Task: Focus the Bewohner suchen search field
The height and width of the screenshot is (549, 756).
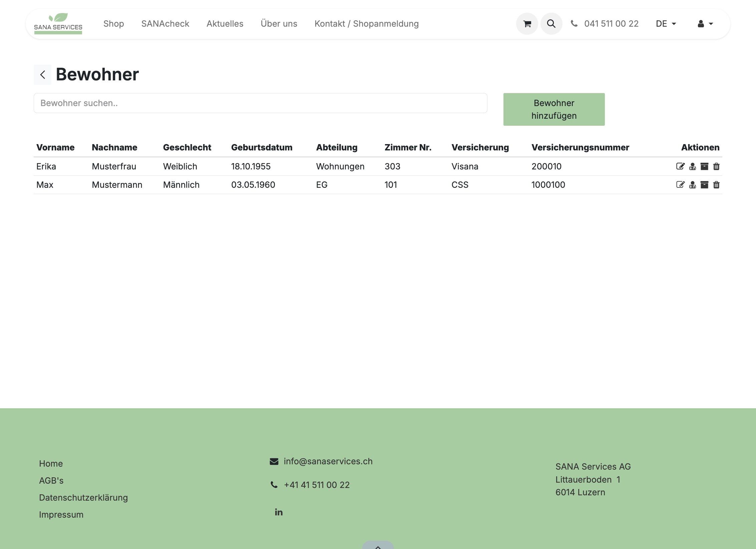Action: 260,103
